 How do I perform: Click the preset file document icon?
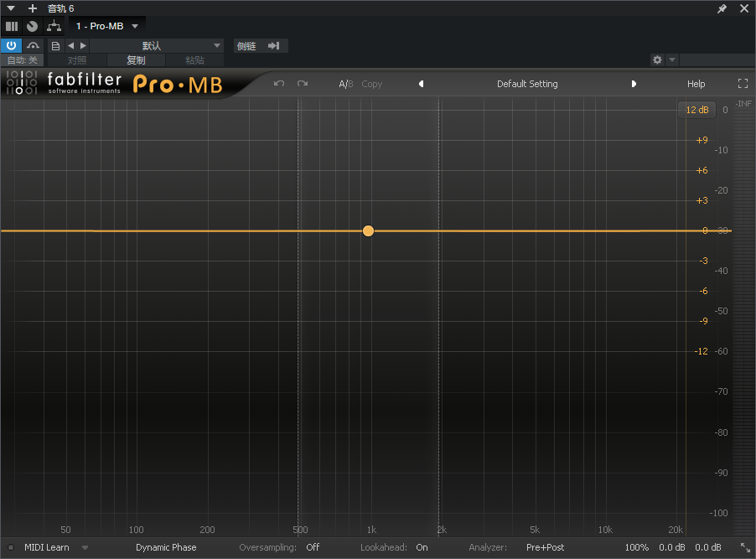55,46
